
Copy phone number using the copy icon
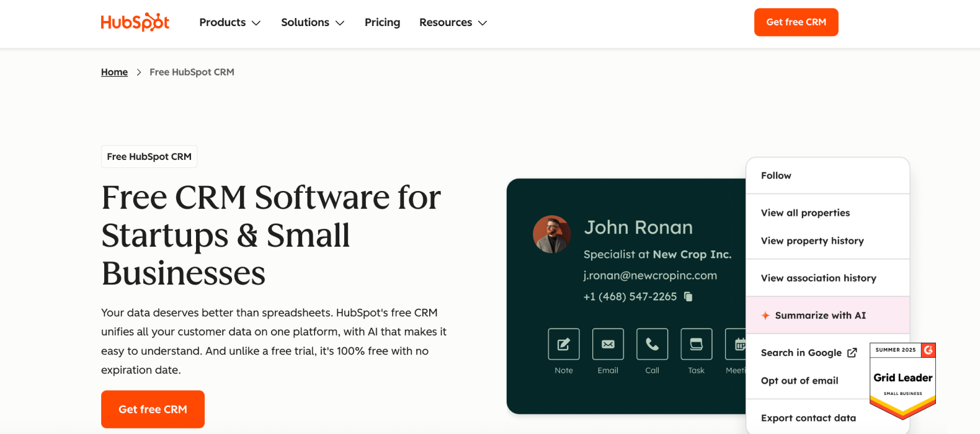tap(688, 296)
